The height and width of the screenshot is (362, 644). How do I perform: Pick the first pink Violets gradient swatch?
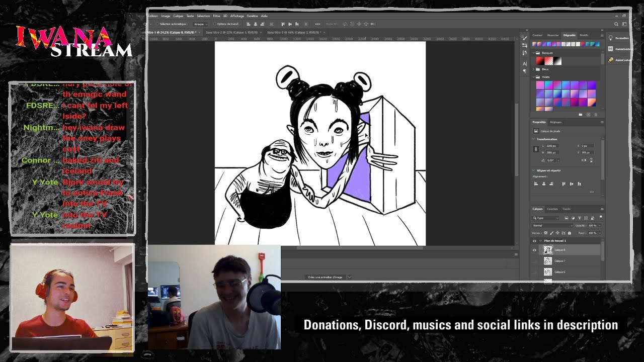pos(540,85)
